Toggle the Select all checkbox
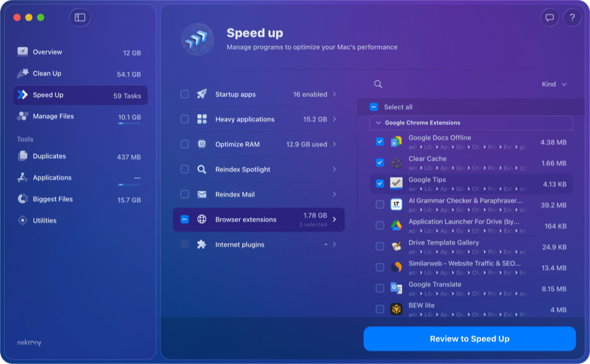This screenshot has height=364, width=590. pyautogui.click(x=374, y=107)
